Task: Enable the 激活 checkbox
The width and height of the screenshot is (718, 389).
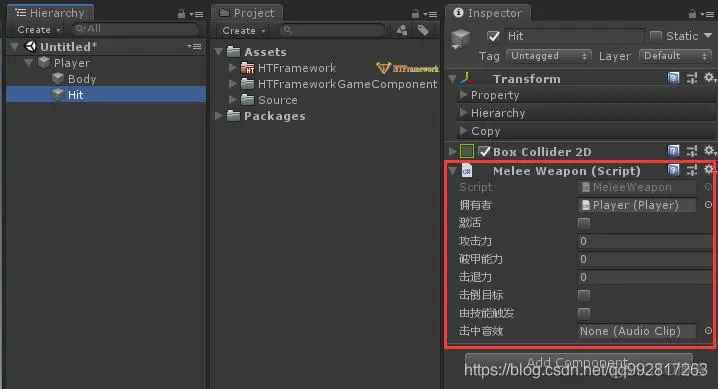Action: [584, 223]
